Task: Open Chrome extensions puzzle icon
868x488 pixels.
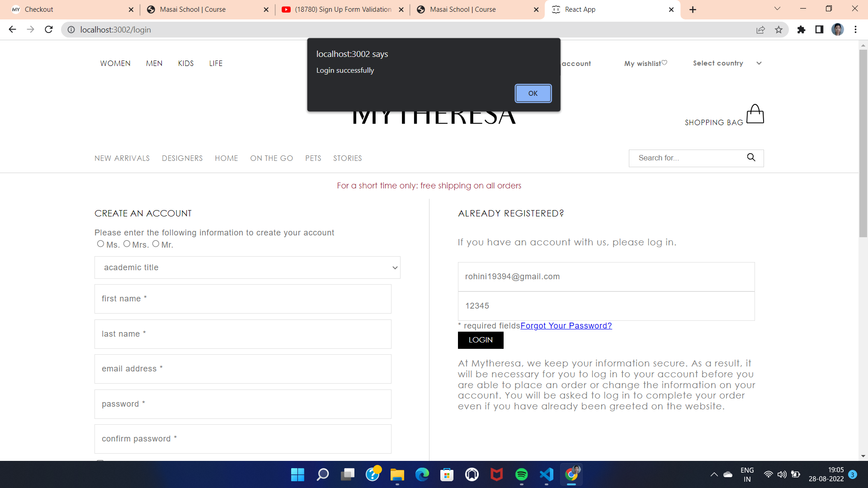Action: coord(801,30)
